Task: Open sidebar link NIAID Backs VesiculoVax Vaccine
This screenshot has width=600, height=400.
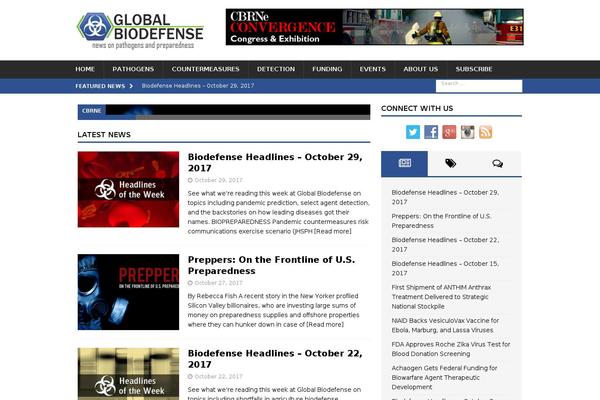Action: click(x=445, y=325)
